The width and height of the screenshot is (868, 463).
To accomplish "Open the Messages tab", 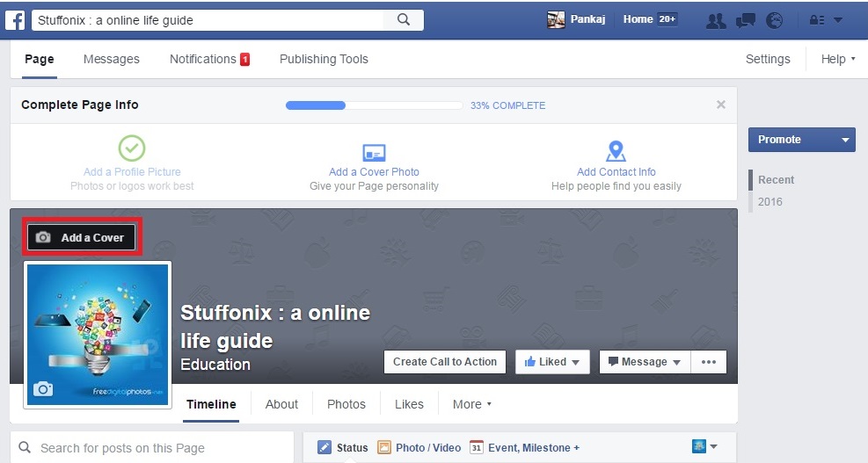I will coord(112,59).
